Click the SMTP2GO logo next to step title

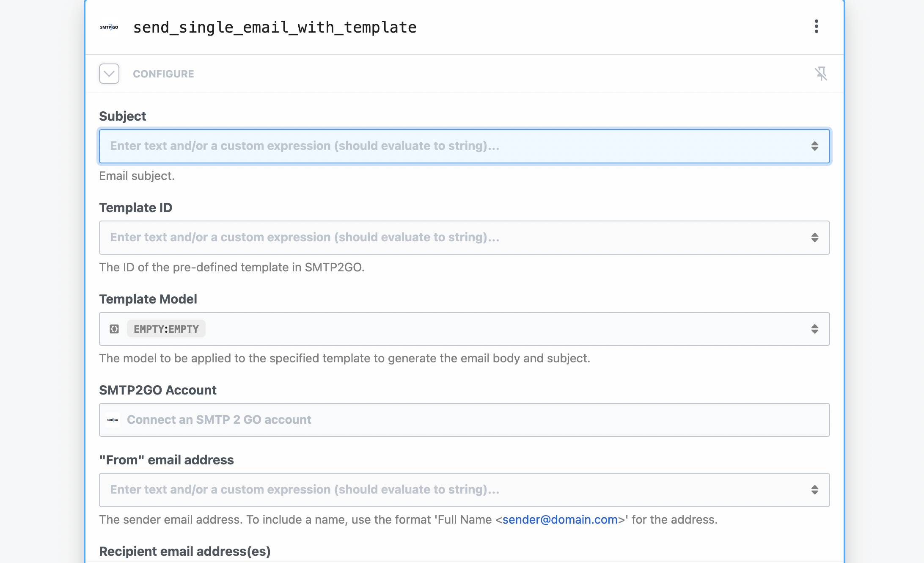pos(109,27)
